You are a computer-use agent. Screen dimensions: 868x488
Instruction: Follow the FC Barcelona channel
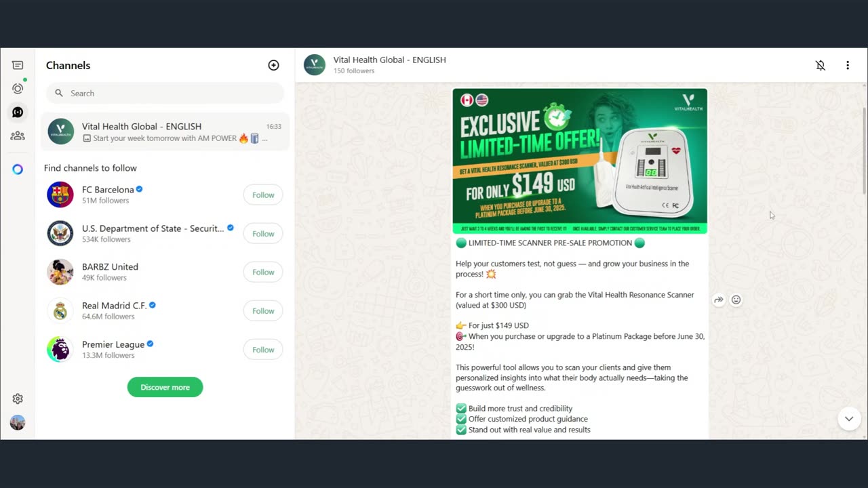point(263,195)
